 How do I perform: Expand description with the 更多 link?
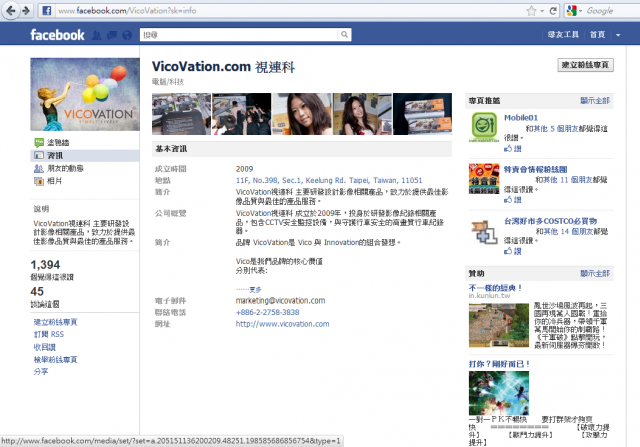tap(255, 289)
